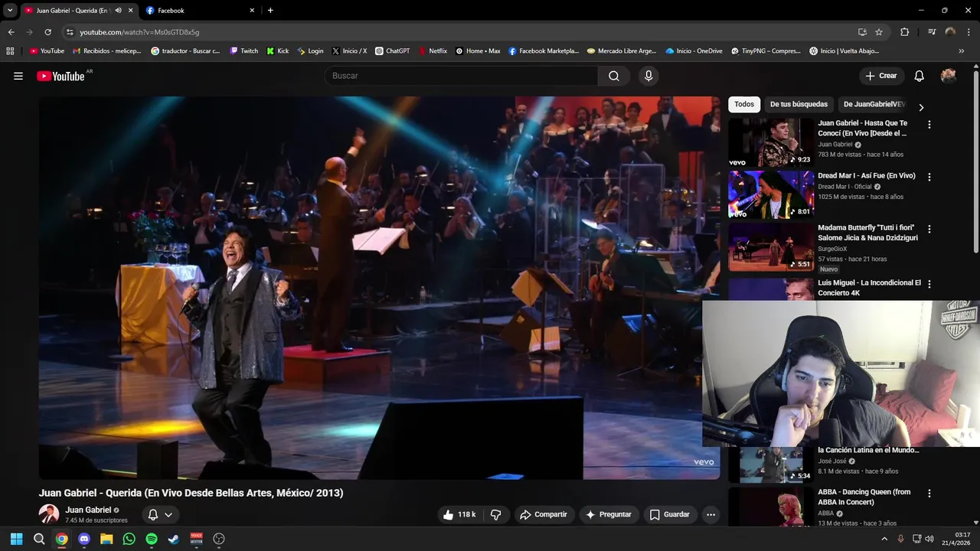This screenshot has width=980, height=551.
Task: Click the Chrome address bar URL
Action: (x=139, y=32)
